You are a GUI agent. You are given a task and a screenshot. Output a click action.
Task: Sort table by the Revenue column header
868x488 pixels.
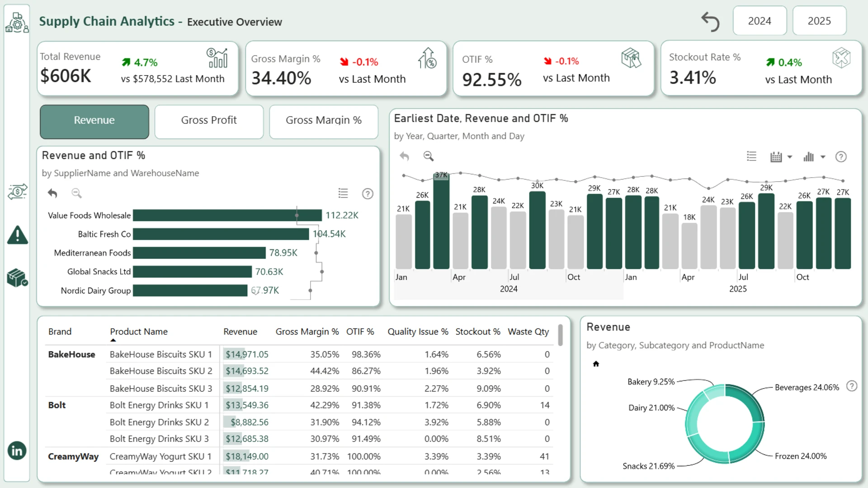coord(240,332)
